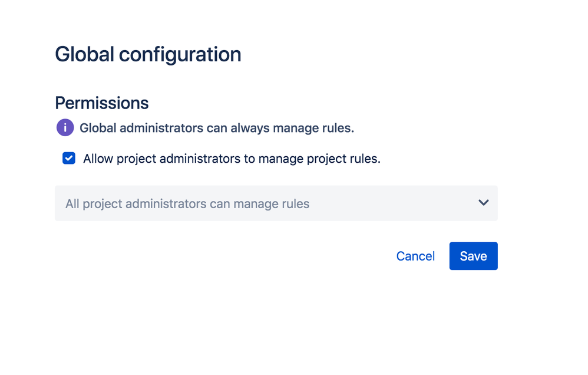Click the 'Permissions' section heading
The width and height of the screenshot is (588, 375).
click(101, 103)
